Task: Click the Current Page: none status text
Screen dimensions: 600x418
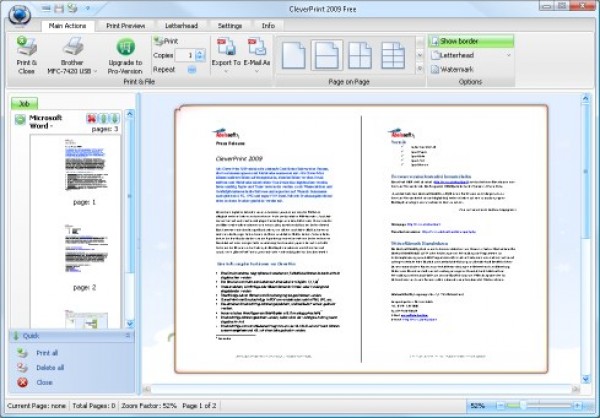Action: (36, 406)
